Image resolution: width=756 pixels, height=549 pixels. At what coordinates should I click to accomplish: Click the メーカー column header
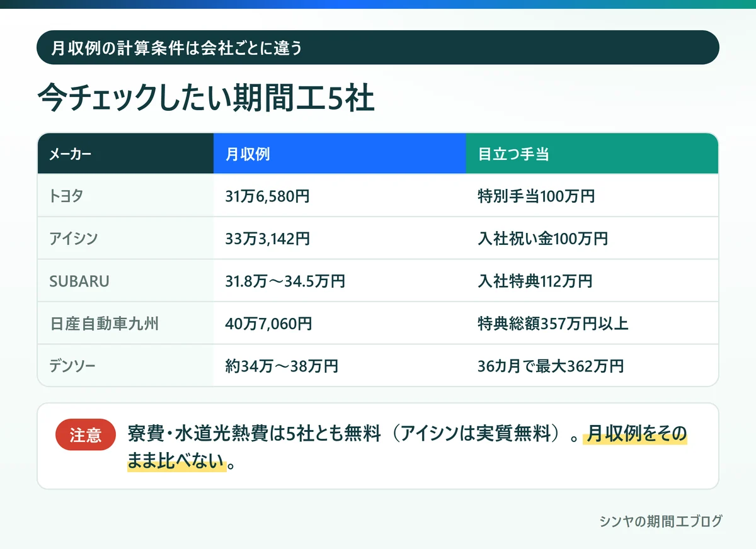[125, 154]
